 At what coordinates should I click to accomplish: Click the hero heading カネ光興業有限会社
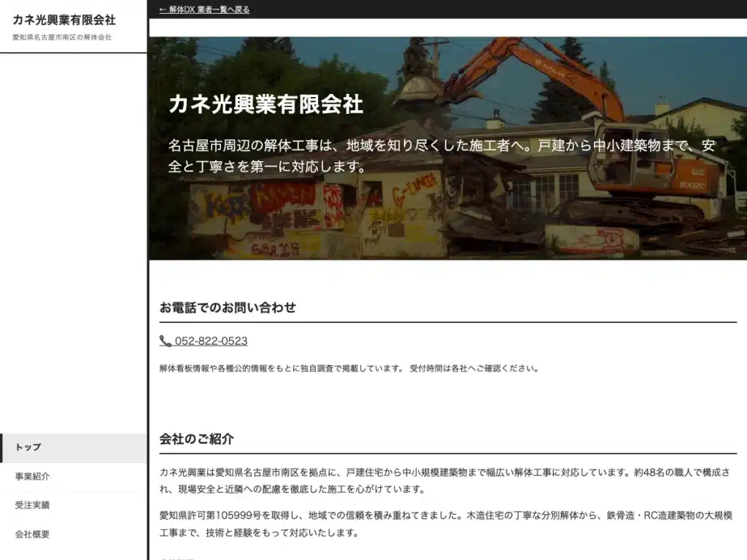pos(266,104)
